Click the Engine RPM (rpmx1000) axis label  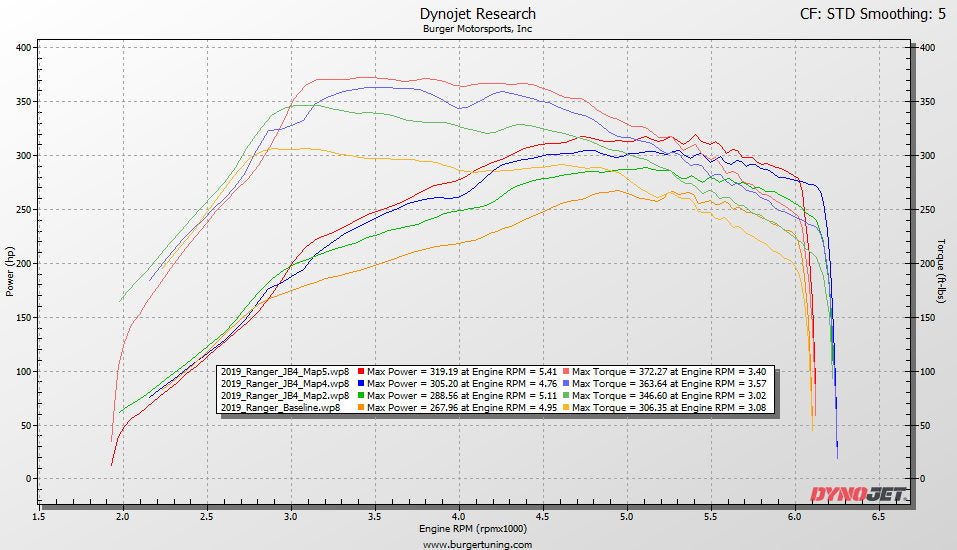pyautogui.click(x=478, y=529)
